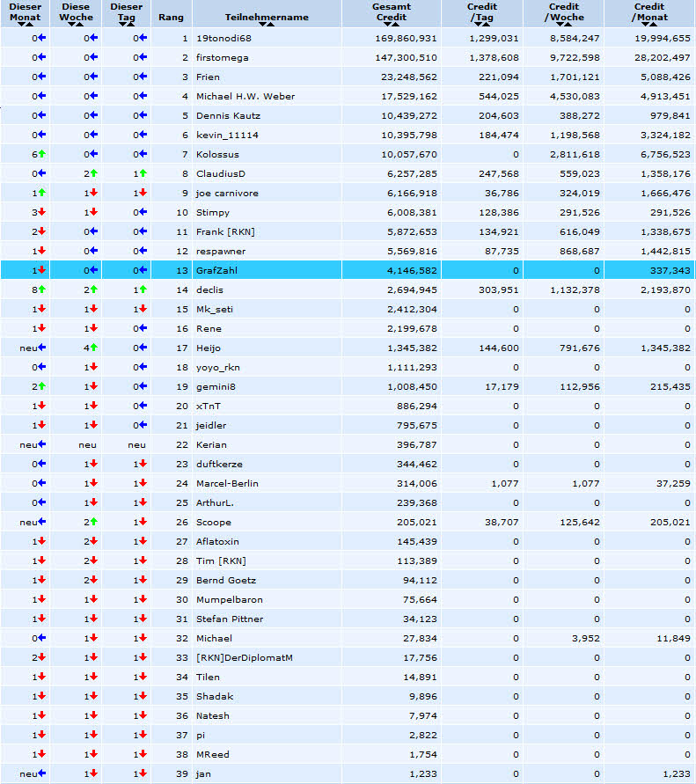Click Gesamt Credit ascending sort arrow
The image size is (696, 784).
click(x=395, y=24)
